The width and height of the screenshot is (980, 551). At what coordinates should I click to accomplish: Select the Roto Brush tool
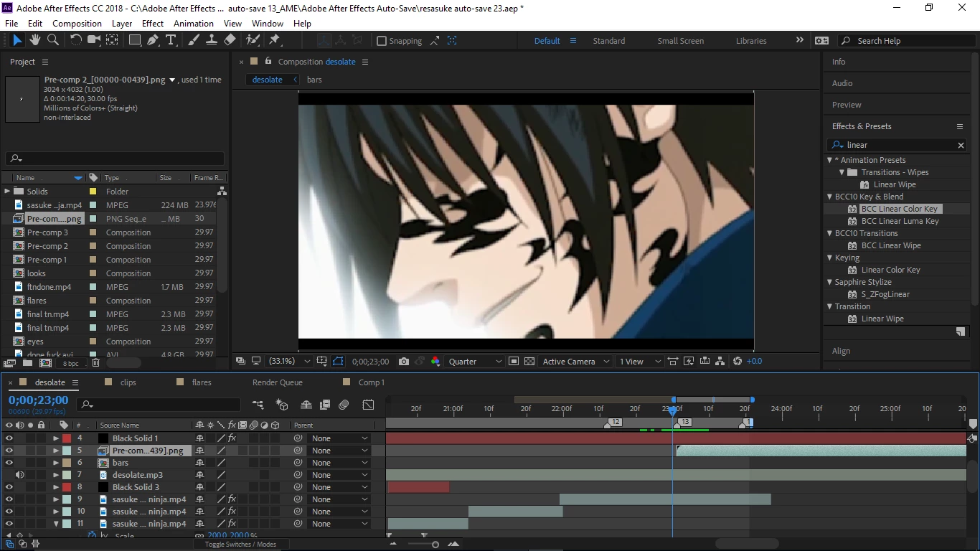[x=253, y=40]
